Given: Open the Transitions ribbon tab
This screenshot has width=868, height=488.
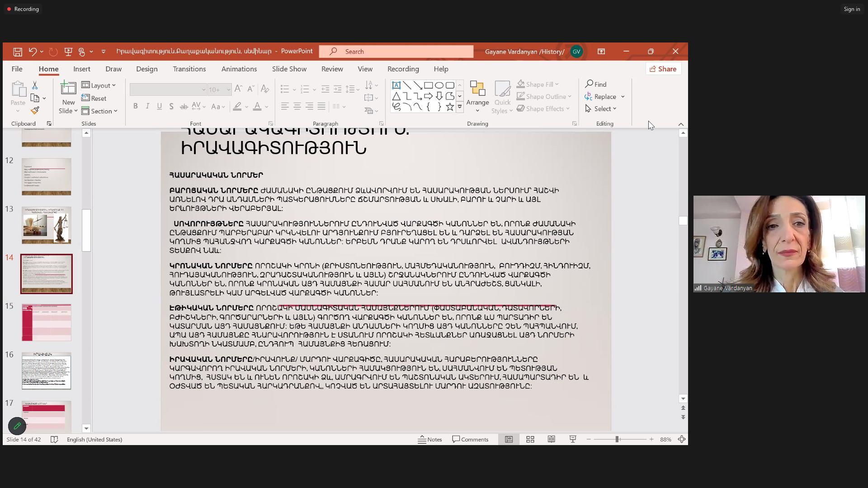Looking at the screenshot, I should pos(189,69).
